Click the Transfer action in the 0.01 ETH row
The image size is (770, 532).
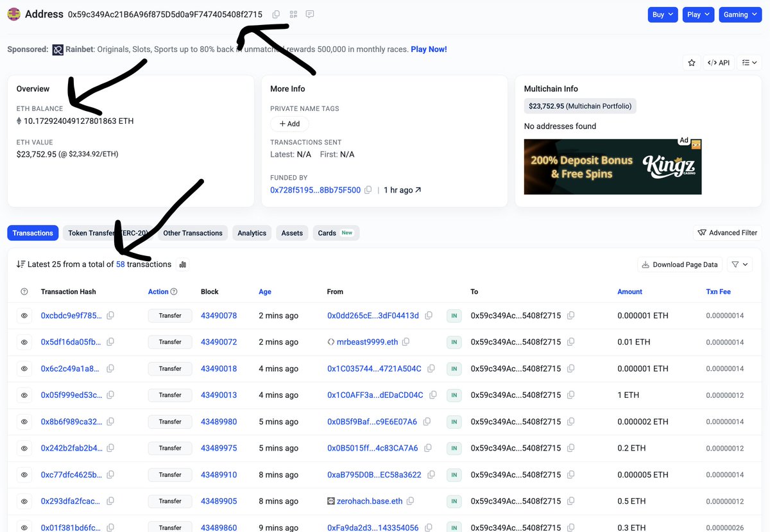click(170, 342)
